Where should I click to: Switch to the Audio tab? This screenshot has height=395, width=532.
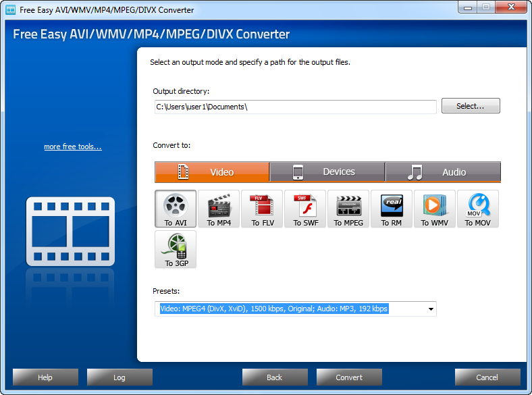pyautogui.click(x=443, y=172)
